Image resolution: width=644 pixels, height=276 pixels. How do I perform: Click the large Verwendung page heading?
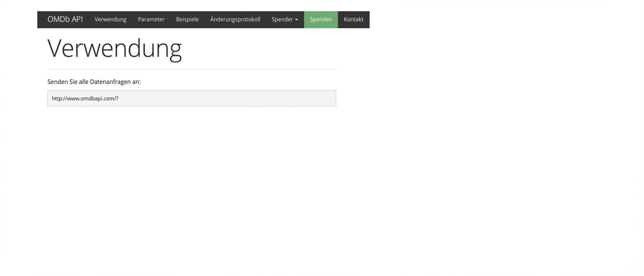pos(114,48)
